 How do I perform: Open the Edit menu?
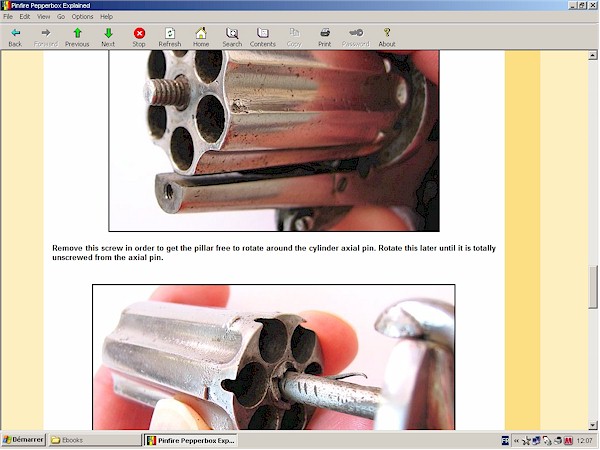25,16
